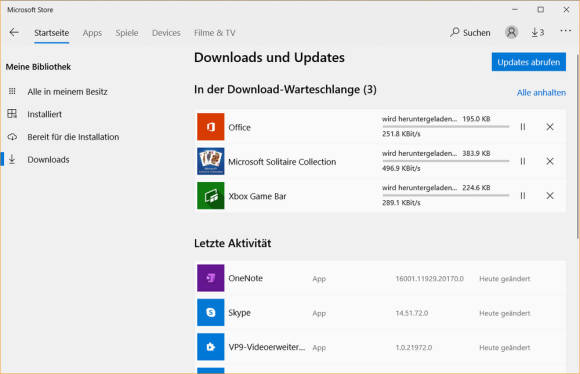This screenshot has width=580, height=374.
Task: Click the 496.9 KBit/s Solitaire speed
Action: (401, 168)
